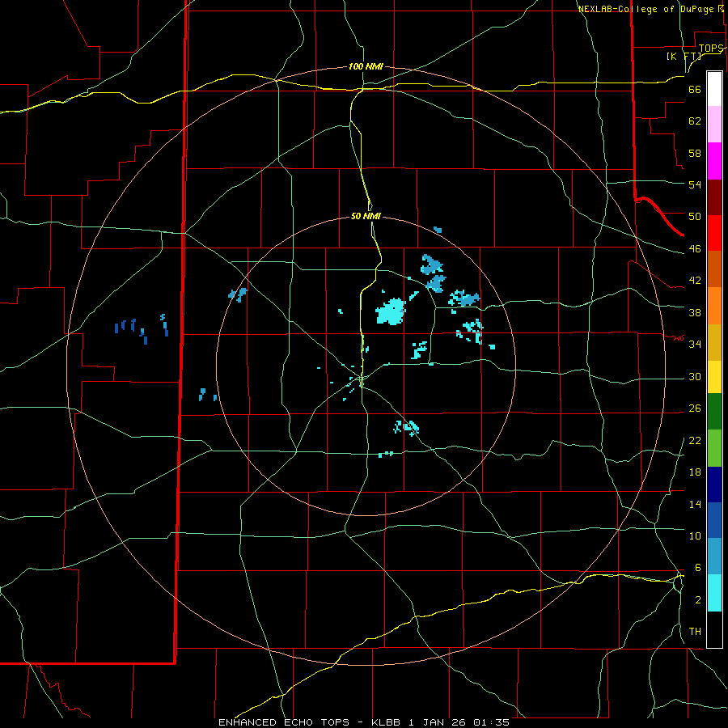The width and height of the screenshot is (728, 728).
Task: Click the "18" legend value
Action: [695, 472]
